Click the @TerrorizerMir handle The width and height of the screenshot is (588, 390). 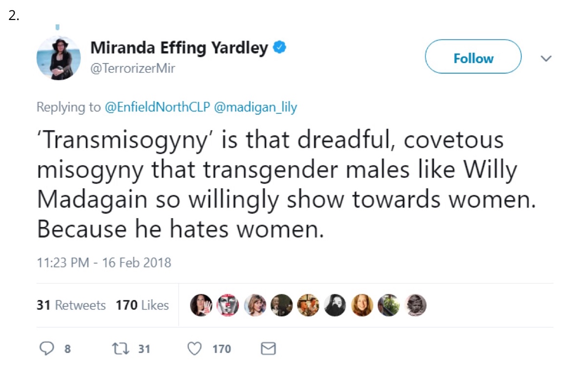[132, 69]
